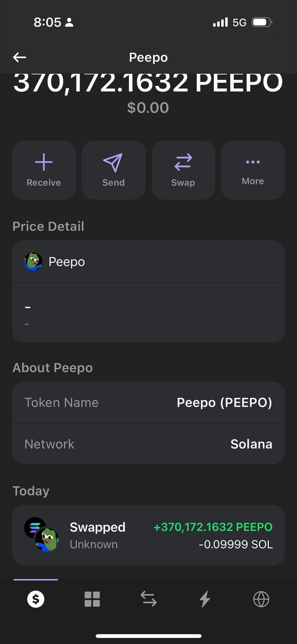The height and width of the screenshot is (644, 297).
Task: Open the Swapped transaction entry
Action: [x=148, y=535]
